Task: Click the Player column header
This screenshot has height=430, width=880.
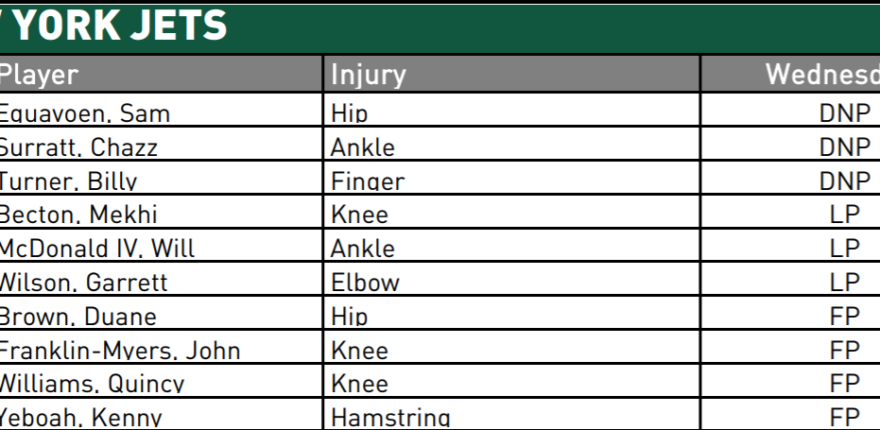Action: click(x=38, y=75)
